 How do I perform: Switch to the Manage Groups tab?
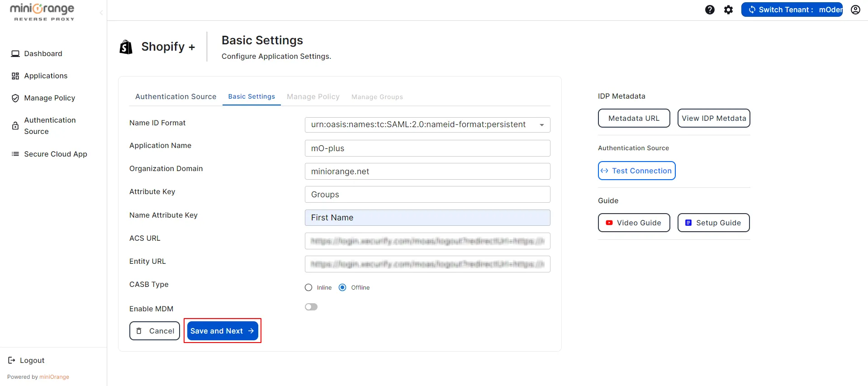(377, 97)
